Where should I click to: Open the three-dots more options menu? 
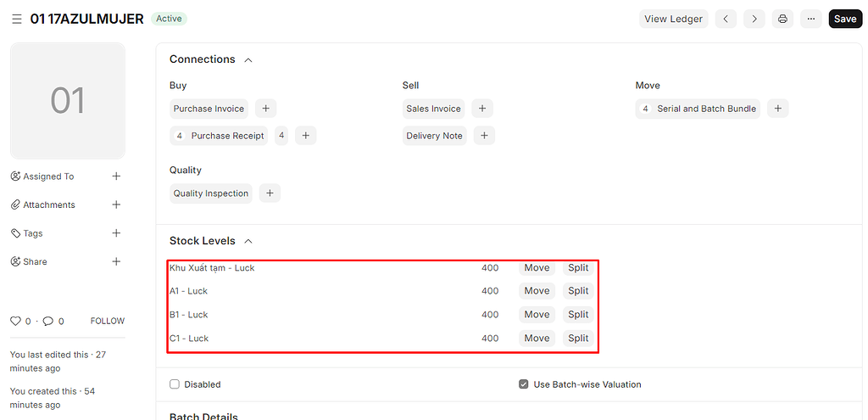tap(810, 19)
